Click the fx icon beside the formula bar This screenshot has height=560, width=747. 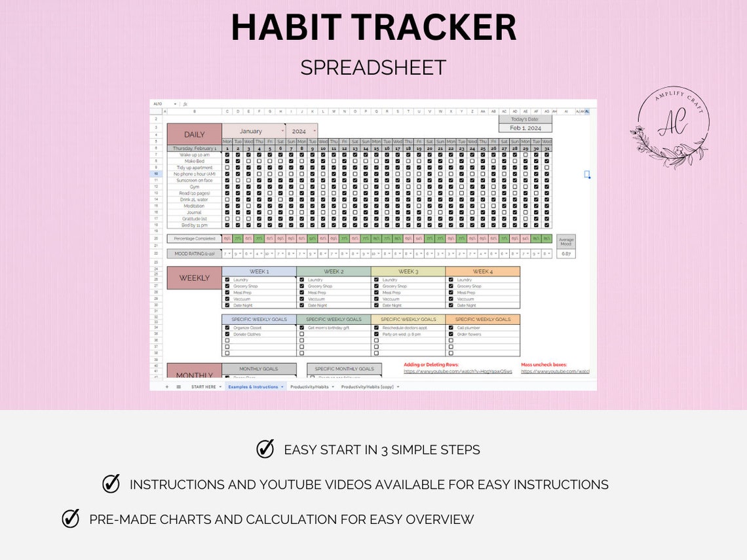click(185, 103)
